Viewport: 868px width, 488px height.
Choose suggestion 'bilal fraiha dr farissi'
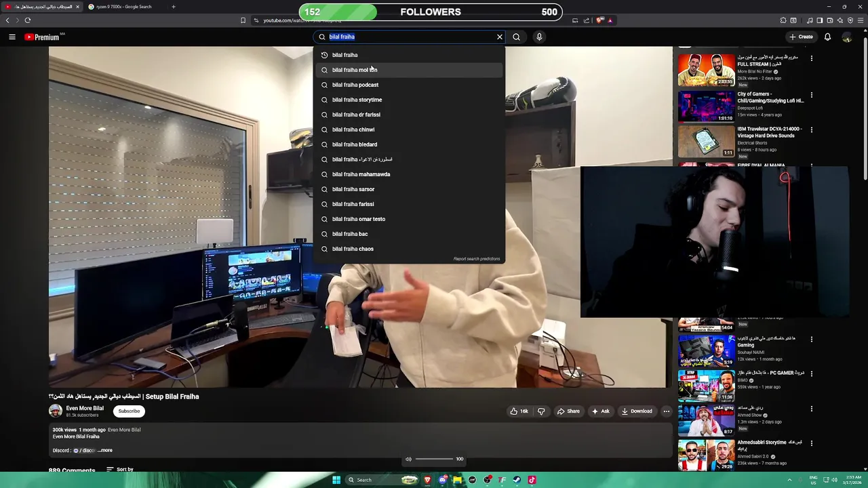pyautogui.click(x=409, y=115)
